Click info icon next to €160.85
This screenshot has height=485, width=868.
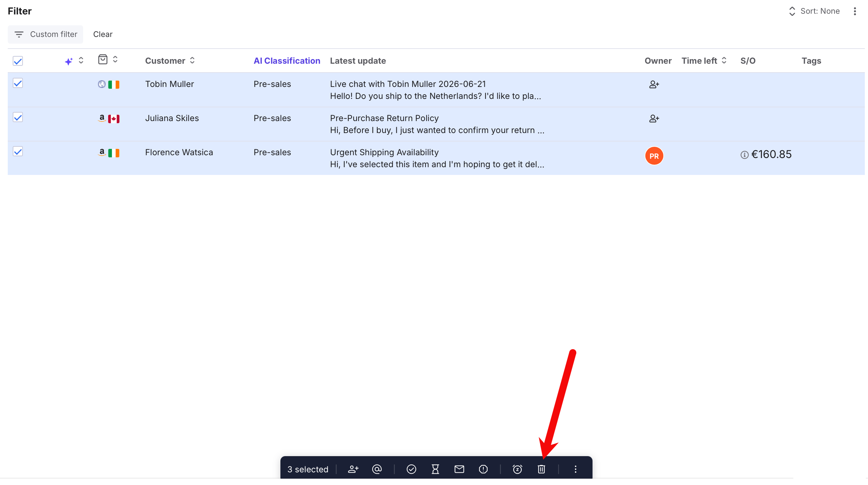pyautogui.click(x=744, y=155)
